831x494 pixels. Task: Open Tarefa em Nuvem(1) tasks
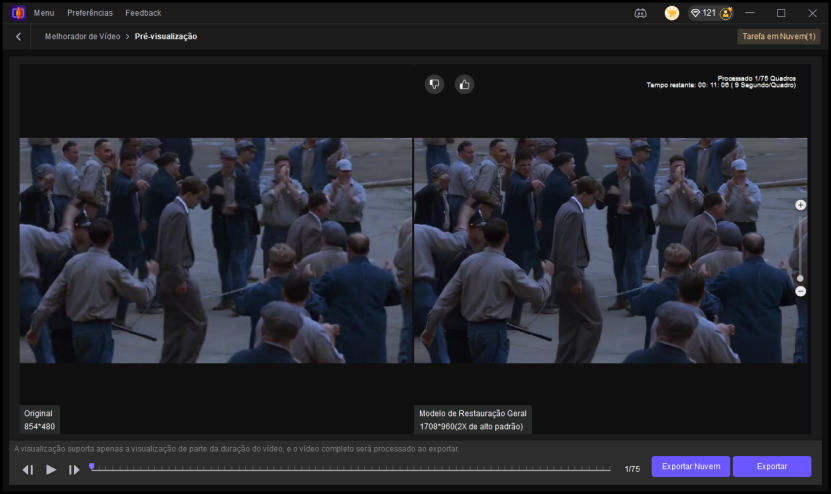click(x=779, y=37)
